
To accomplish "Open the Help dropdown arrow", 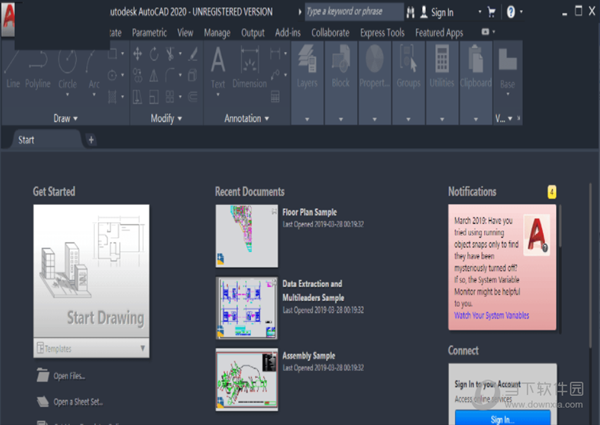I will tap(521, 12).
